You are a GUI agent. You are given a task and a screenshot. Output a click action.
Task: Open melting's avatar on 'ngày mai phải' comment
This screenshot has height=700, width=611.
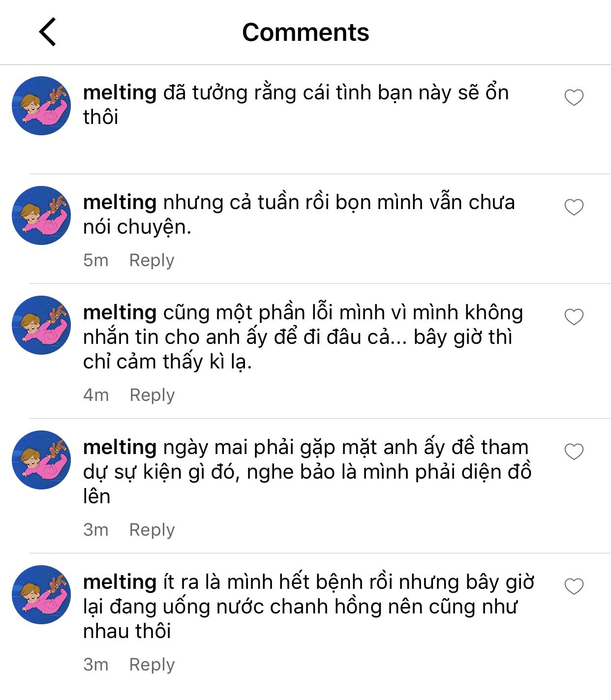click(x=41, y=460)
